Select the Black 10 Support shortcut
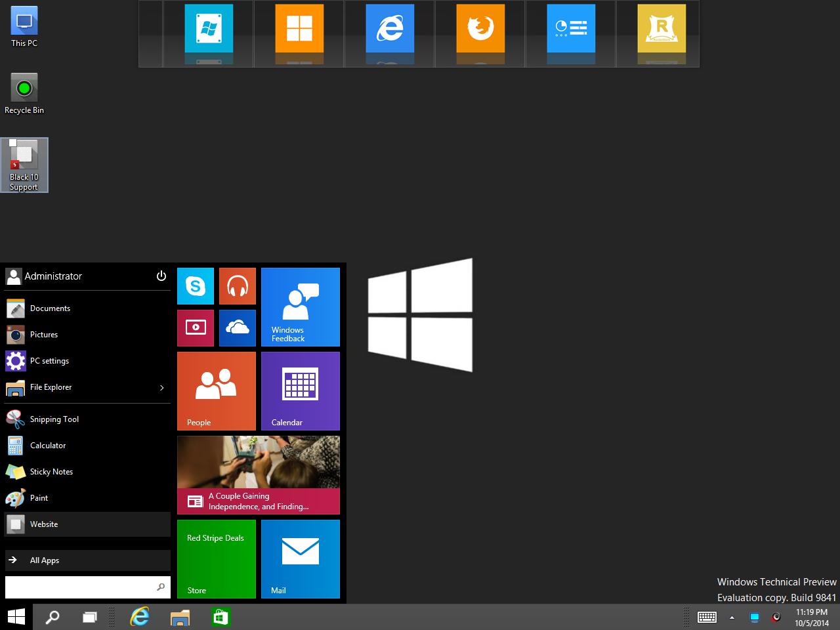Viewport: 840px width, 630px height. pos(24,165)
